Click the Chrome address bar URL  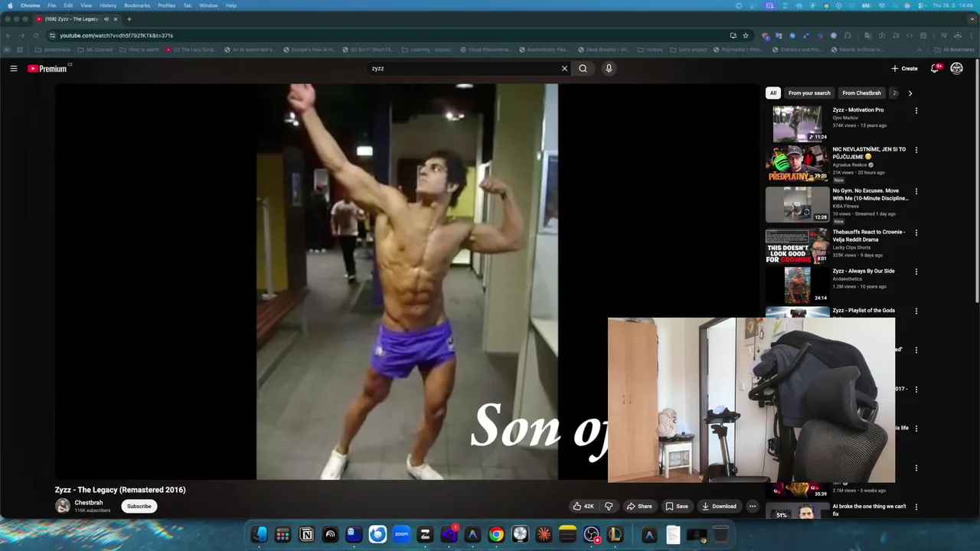[116, 35]
